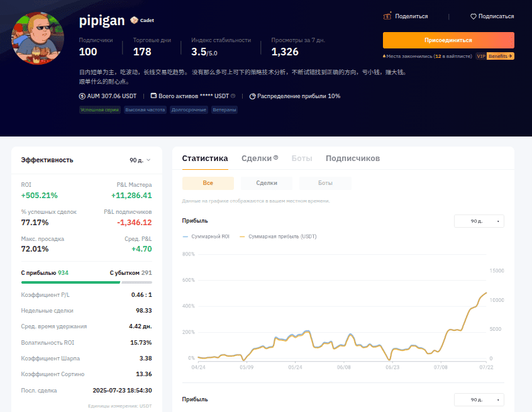The width and height of the screenshot is (532, 412).
Task: Click the profit curve peak on chart
Action: coord(486,293)
